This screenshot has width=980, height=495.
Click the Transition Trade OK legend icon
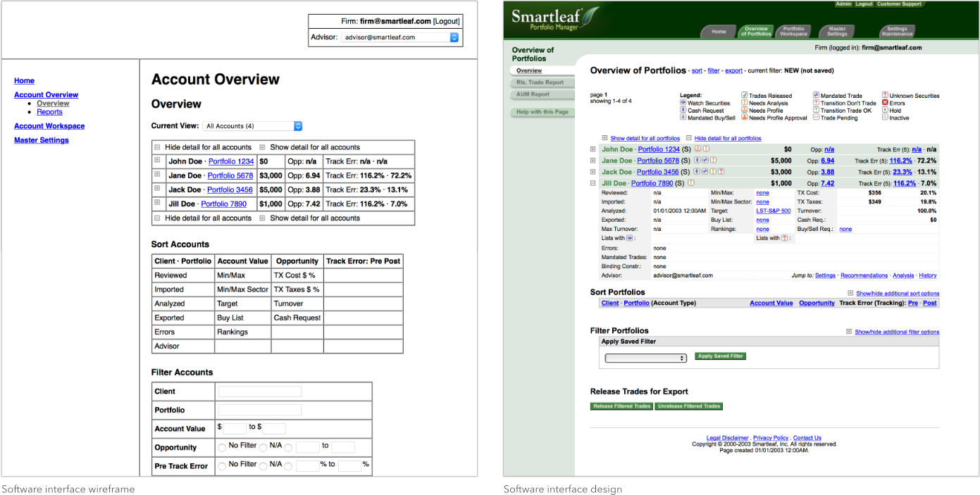816,110
